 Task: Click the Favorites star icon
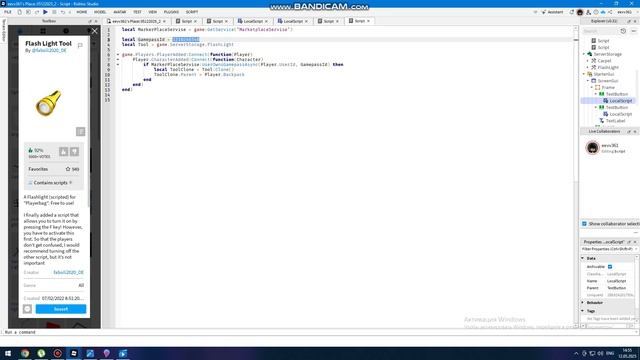[68, 169]
